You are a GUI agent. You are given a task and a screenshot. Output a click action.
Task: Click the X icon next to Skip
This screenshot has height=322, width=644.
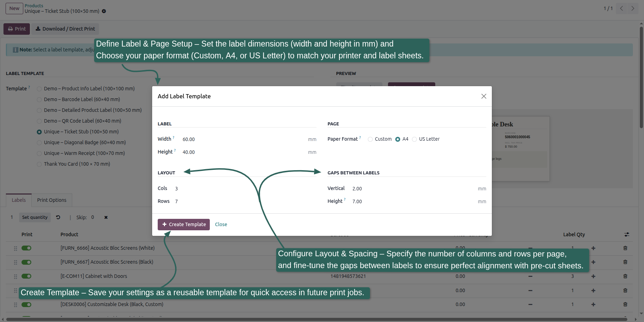pos(106,217)
